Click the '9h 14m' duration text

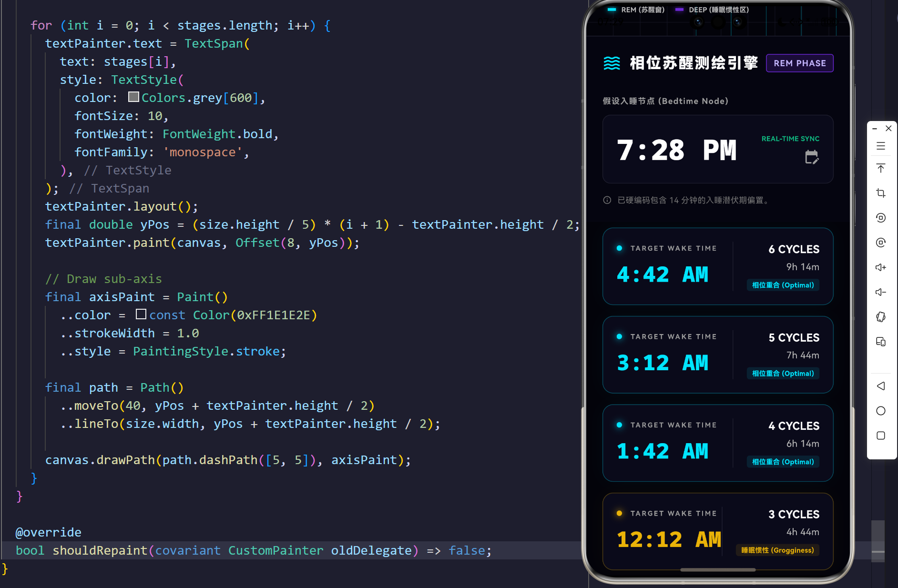point(803,267)
